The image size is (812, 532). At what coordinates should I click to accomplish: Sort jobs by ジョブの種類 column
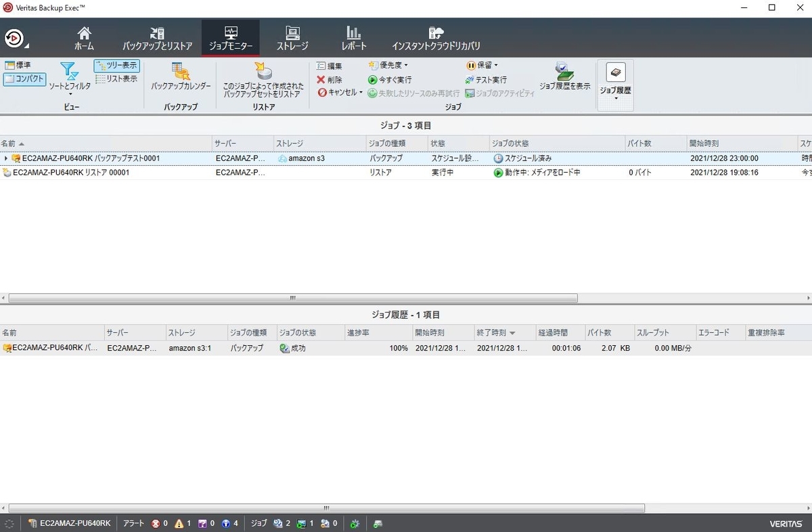pos(397,143)
